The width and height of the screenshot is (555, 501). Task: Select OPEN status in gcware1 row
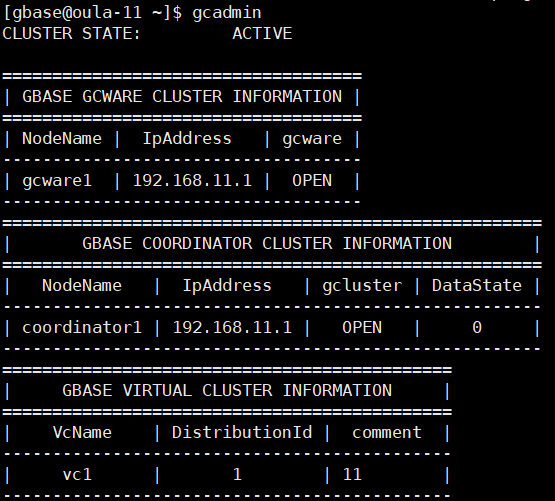pyautogui.click(x=312, y=181)
